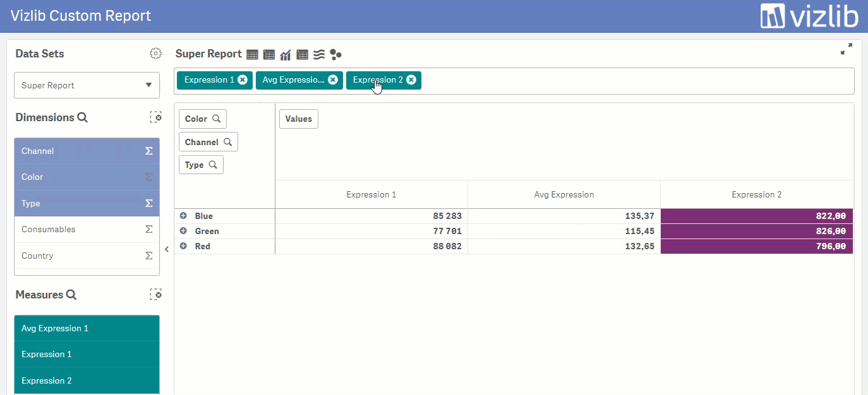This screenshot has width=868, height=395.
Task: Toggle totals sigma for Consumables dimension
Action: pyautogui.click(x=149, y=230)
